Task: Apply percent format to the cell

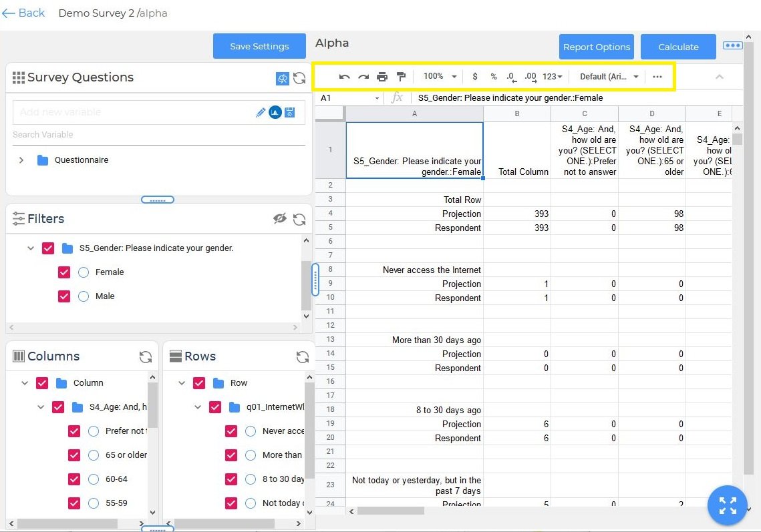Action: [494, 77]
